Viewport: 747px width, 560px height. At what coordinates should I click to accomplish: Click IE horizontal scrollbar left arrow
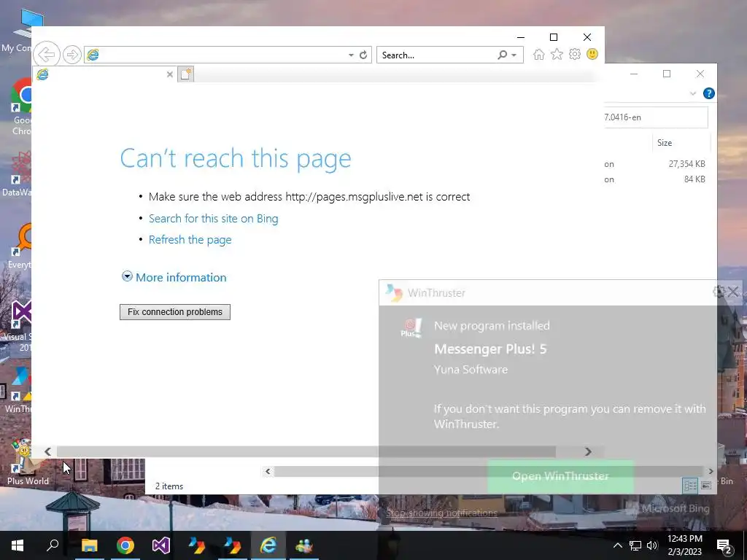(47, 451)
